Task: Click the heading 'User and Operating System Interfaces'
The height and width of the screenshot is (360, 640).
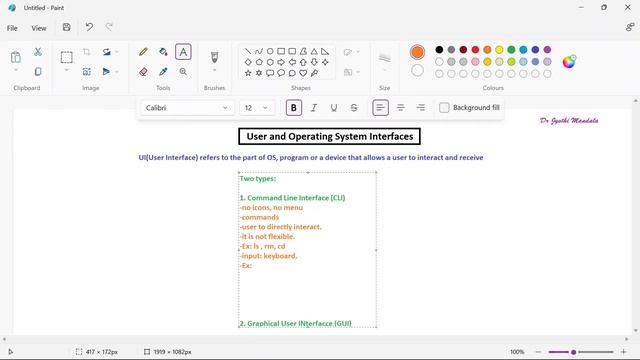Action: pos(329,136)
